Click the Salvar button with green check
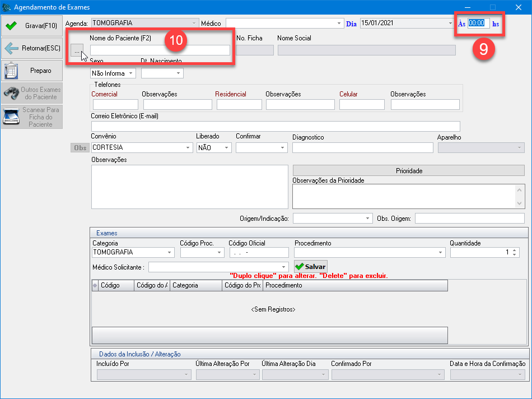Viewport: 532px width, 399px height. pyautogui.click(x=311, y=266)
